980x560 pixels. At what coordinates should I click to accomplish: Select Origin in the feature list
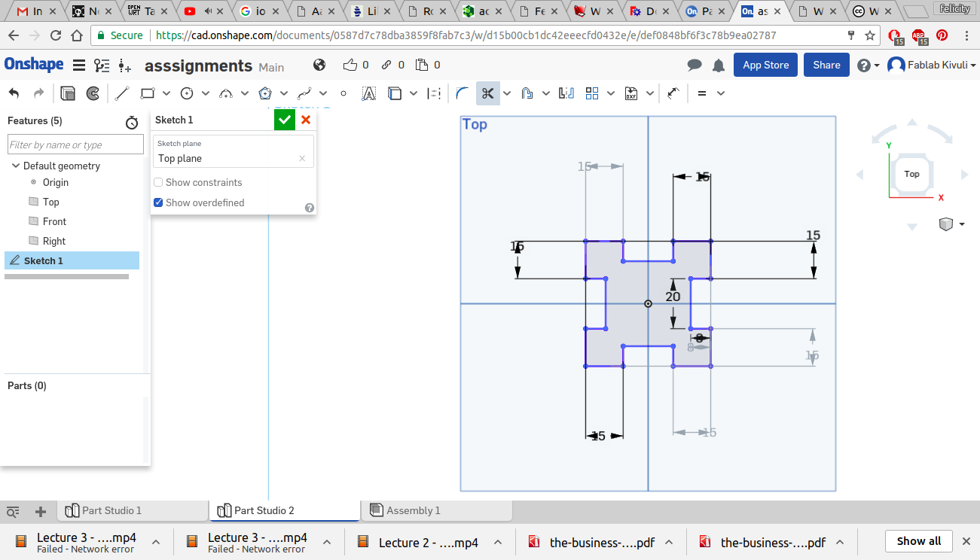56,182
